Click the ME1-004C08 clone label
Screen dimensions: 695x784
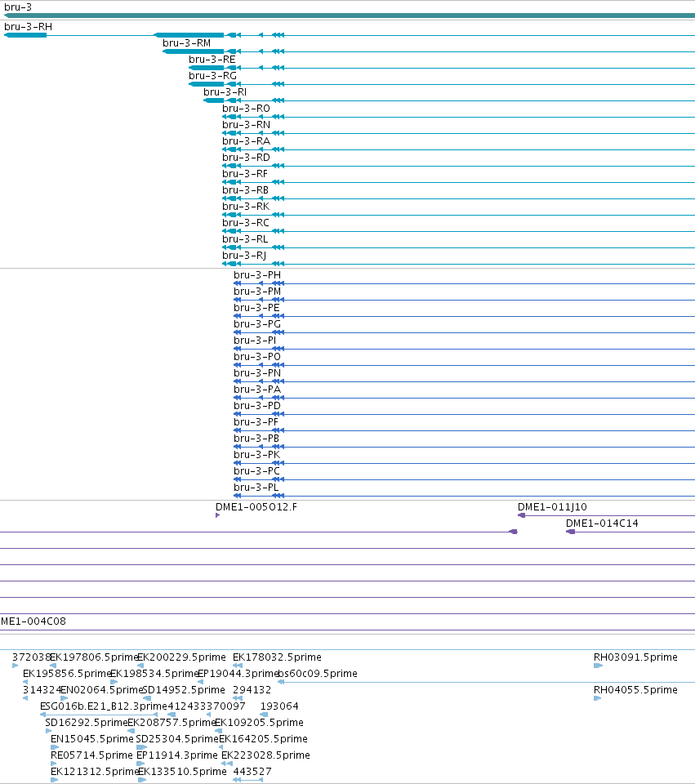click(x=33, y=621)
